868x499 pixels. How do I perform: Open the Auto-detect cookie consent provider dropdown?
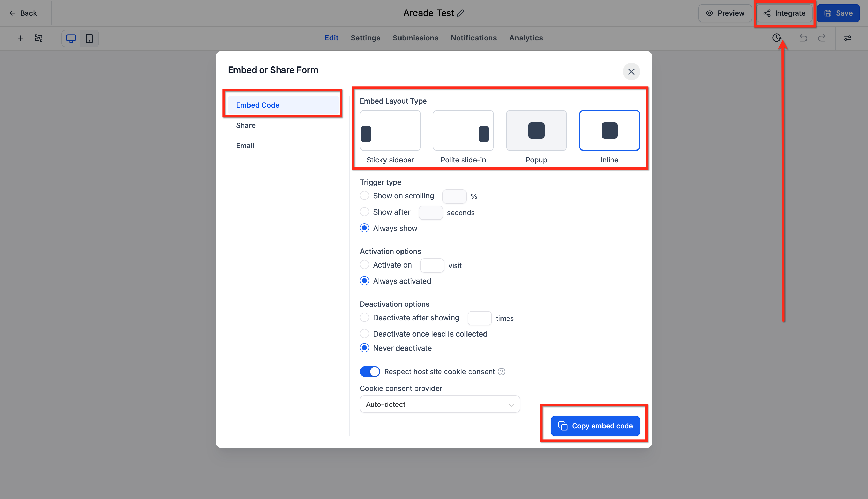[440, 404]
